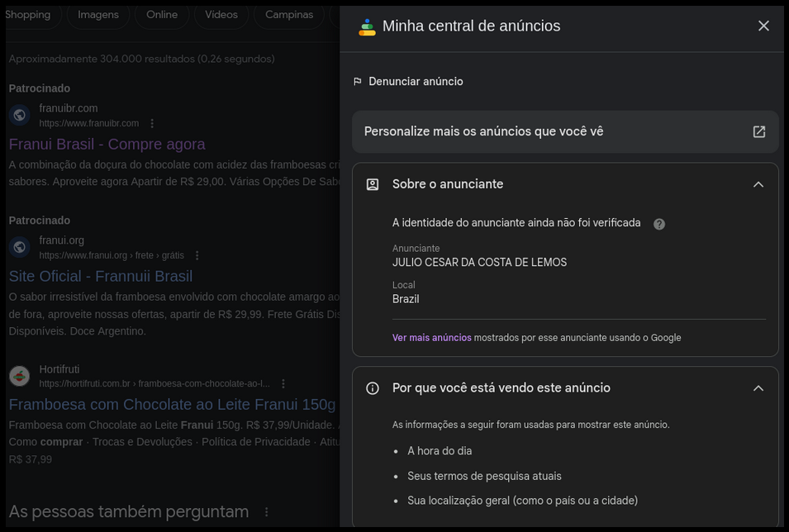Screen dimensions: 789x532
Task: Click the franuibr.com site name text
Action: click(69, 109)
